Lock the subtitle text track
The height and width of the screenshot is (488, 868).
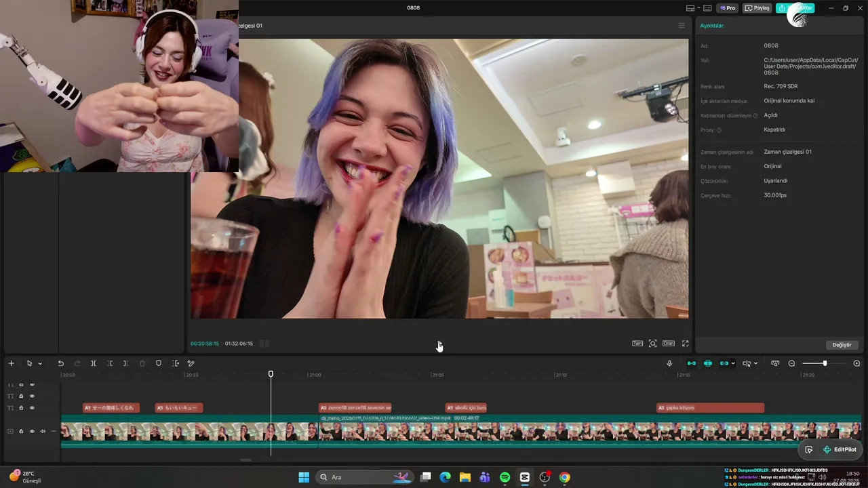[21, 408]
